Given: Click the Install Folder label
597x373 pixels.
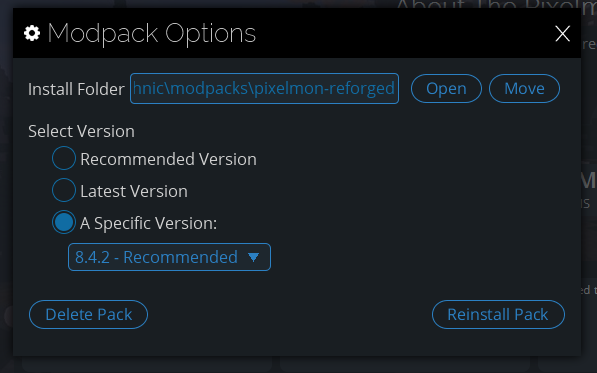Looking at the screenshot, I should (76, 89).
